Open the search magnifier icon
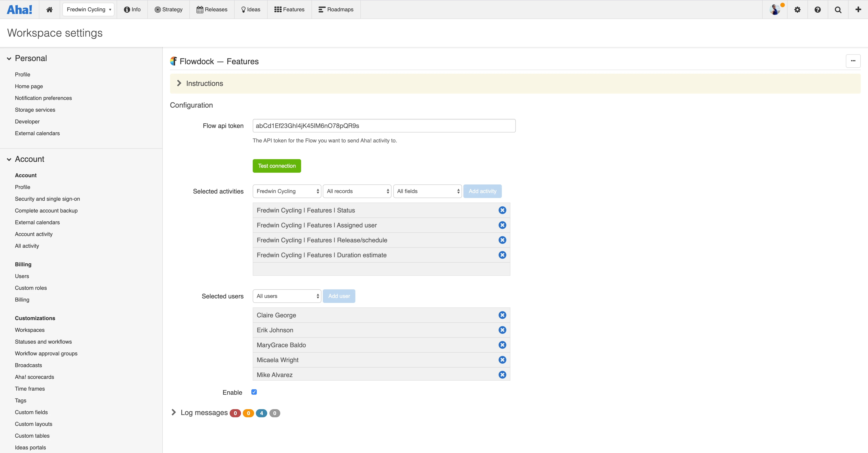The height and width of the screenshot is (453, 868). [x=838, y=9]
